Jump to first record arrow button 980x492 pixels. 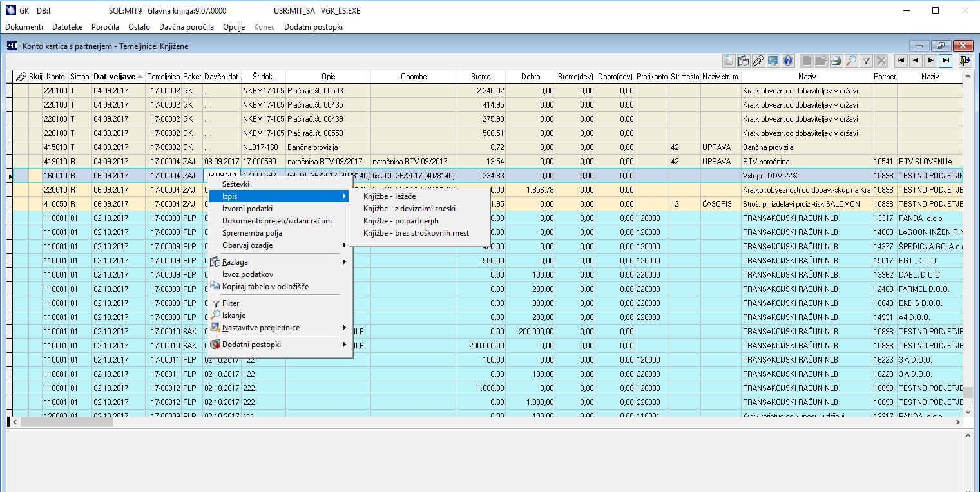pos(900,61)
